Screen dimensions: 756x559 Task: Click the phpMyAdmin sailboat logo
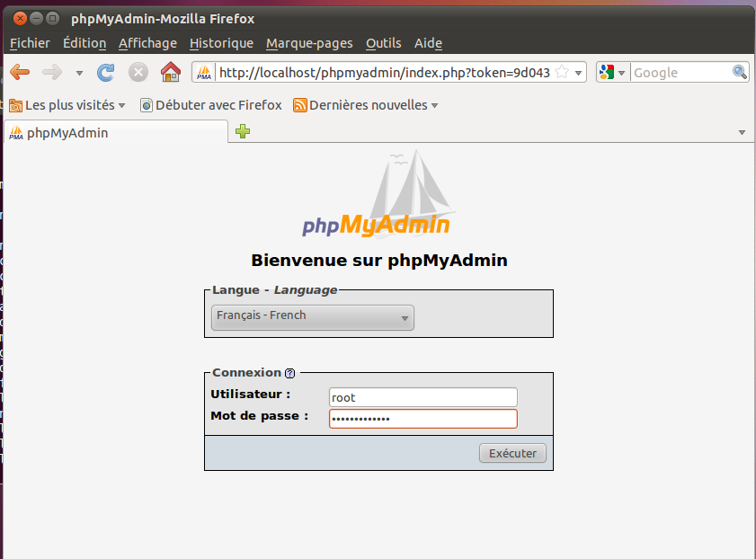[x=377, y=200]
